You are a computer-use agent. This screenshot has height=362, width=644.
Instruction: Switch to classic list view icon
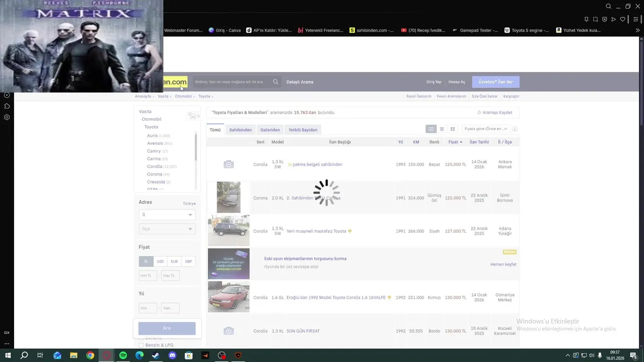pos(431,129)
